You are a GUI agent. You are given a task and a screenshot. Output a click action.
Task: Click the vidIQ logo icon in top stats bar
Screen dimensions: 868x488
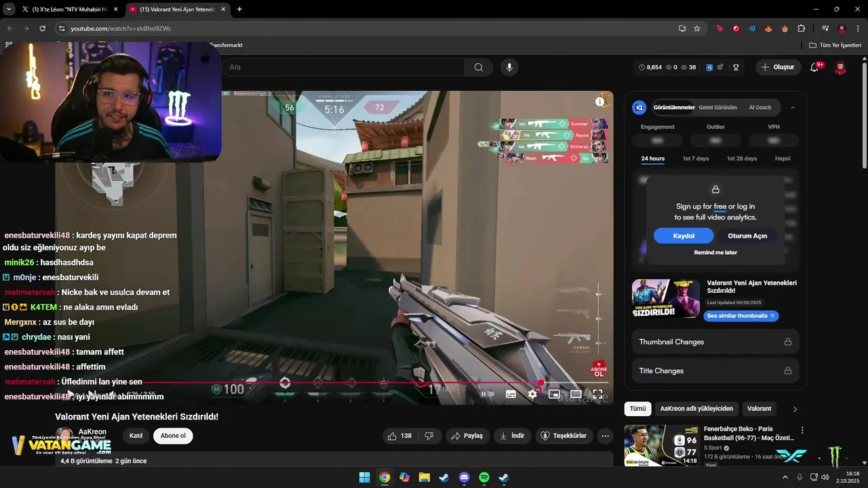709,67
